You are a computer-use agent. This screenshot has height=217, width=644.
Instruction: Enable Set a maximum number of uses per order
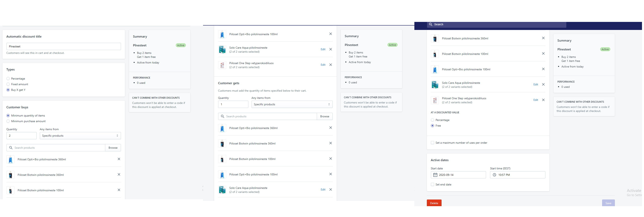click(x=432, y=143)
